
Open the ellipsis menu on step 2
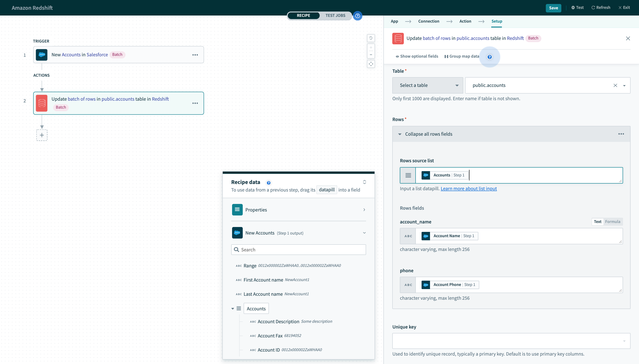[195, 103]
